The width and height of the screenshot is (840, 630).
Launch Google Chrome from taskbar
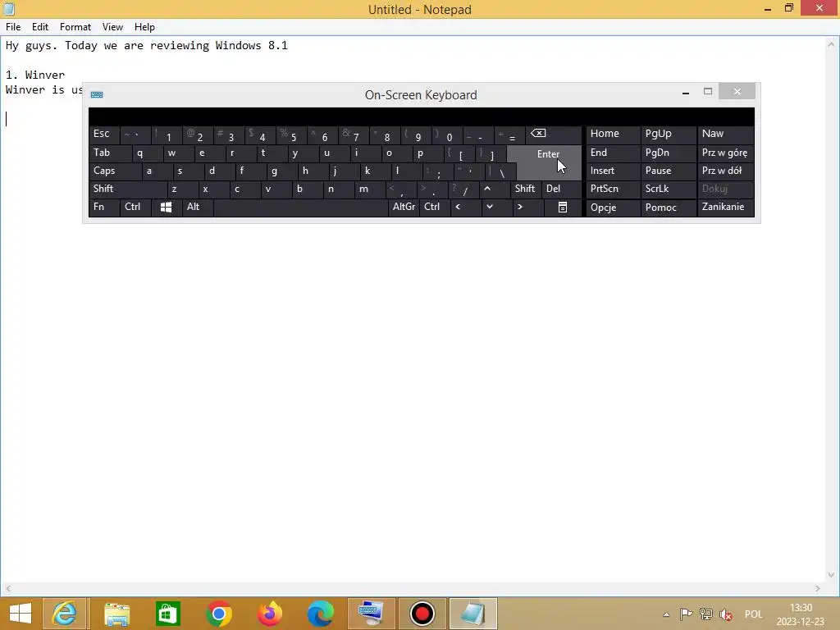[x=218, y=614]
